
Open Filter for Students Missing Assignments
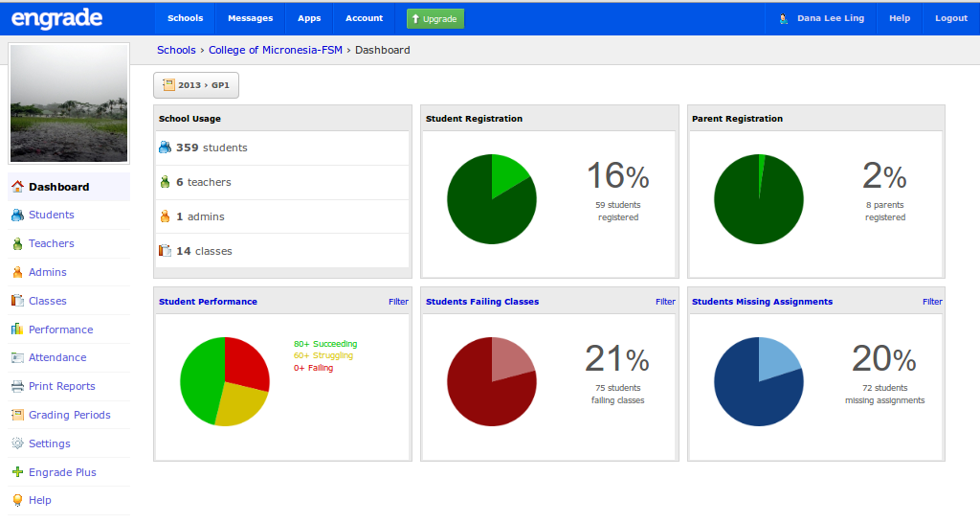(932, 302)
